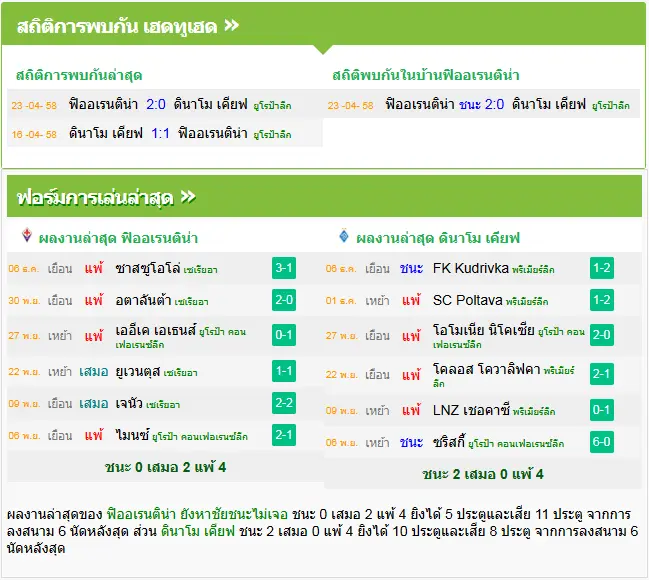Screen dimensions: 649x580
Task: Click the Dynamo Kyiv club crest icon
Action: tap(344, 235)
